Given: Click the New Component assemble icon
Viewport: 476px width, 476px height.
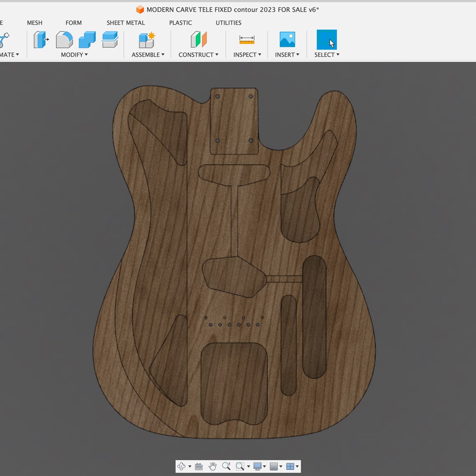Looking at the screenshot, I should (147, 40).
